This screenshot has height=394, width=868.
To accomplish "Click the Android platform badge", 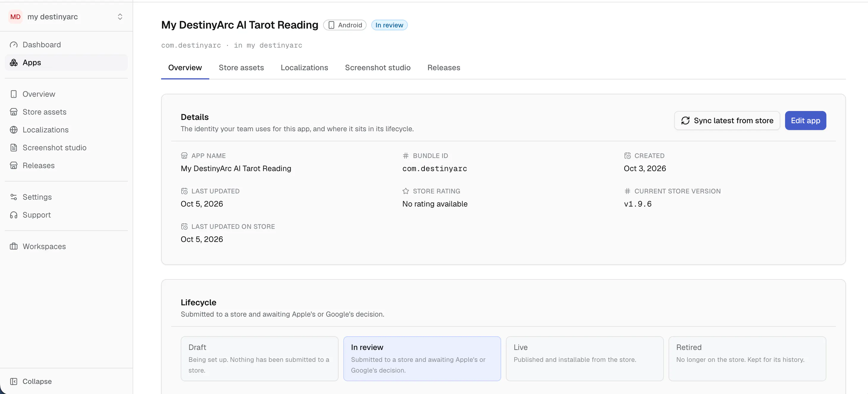I will [345, 25].
